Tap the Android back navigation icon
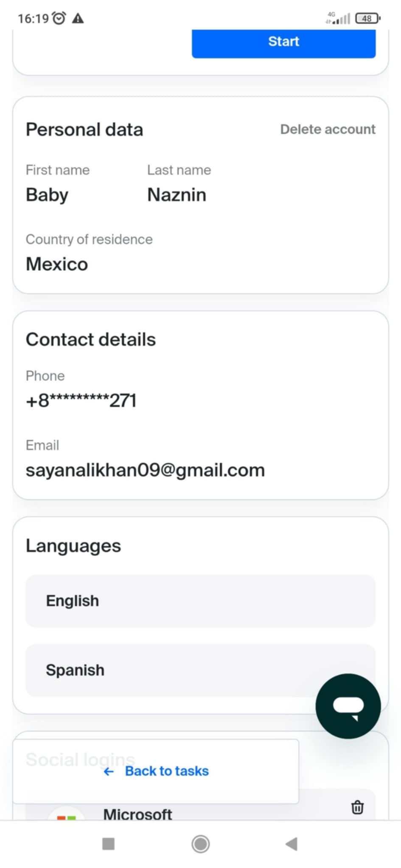 [292, 844]
